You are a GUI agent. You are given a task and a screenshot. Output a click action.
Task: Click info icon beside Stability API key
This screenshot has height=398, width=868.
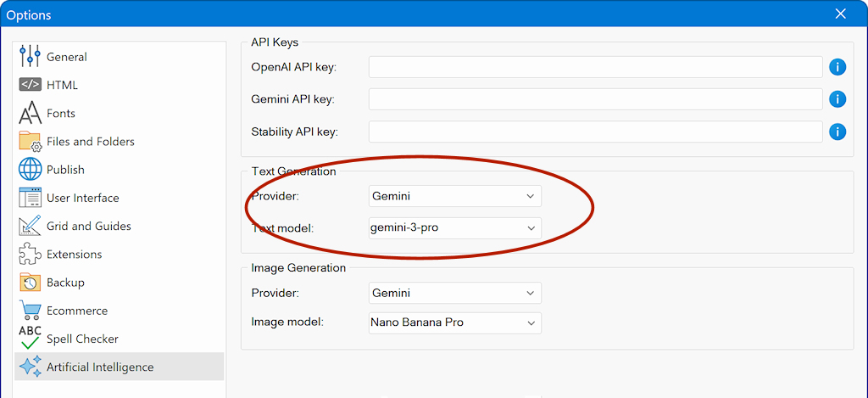coord(837,132)
